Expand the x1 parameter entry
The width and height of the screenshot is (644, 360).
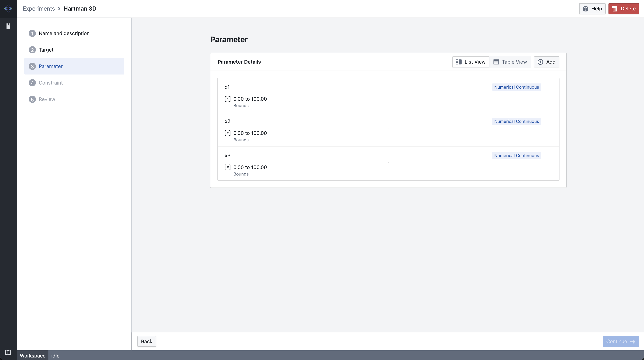coord(388,95)
